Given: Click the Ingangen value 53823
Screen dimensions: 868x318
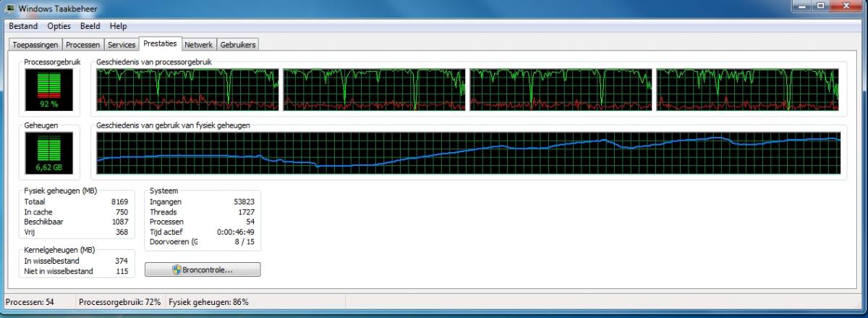Looking at the screenshot, I should pos(244,201).
